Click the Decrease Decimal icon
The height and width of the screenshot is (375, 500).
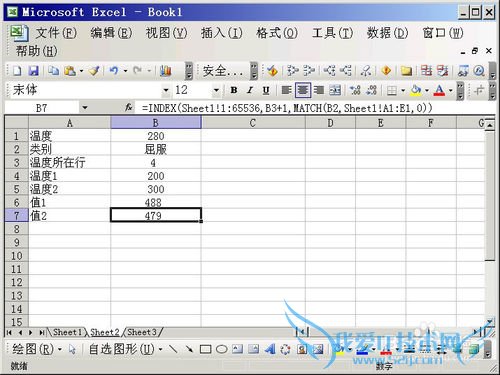click(371, 90)
